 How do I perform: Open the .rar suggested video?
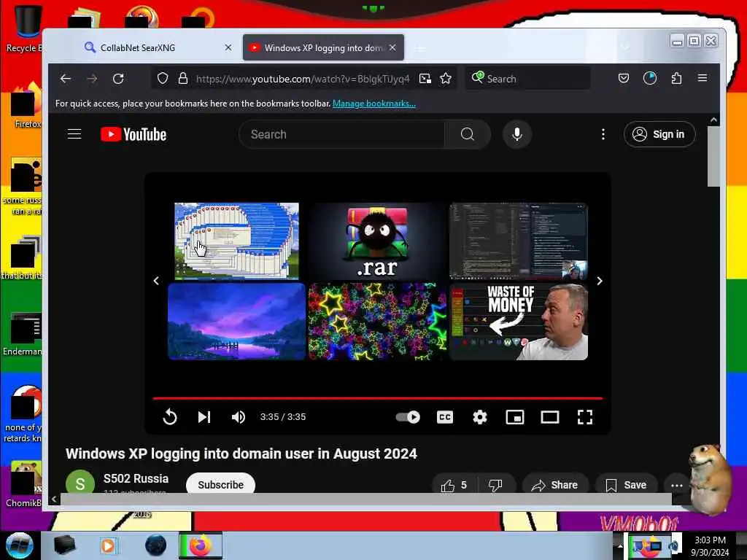pos(377,241)
